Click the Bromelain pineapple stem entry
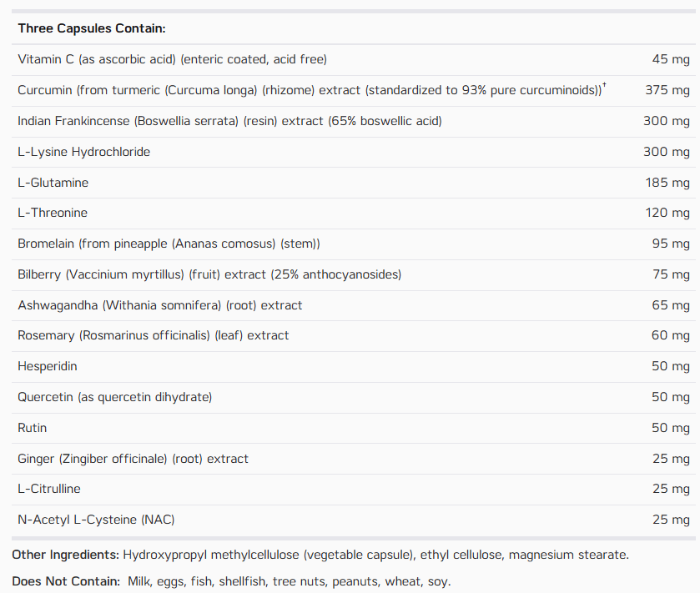Screen dimensions: 700x593 click(169, 244)
